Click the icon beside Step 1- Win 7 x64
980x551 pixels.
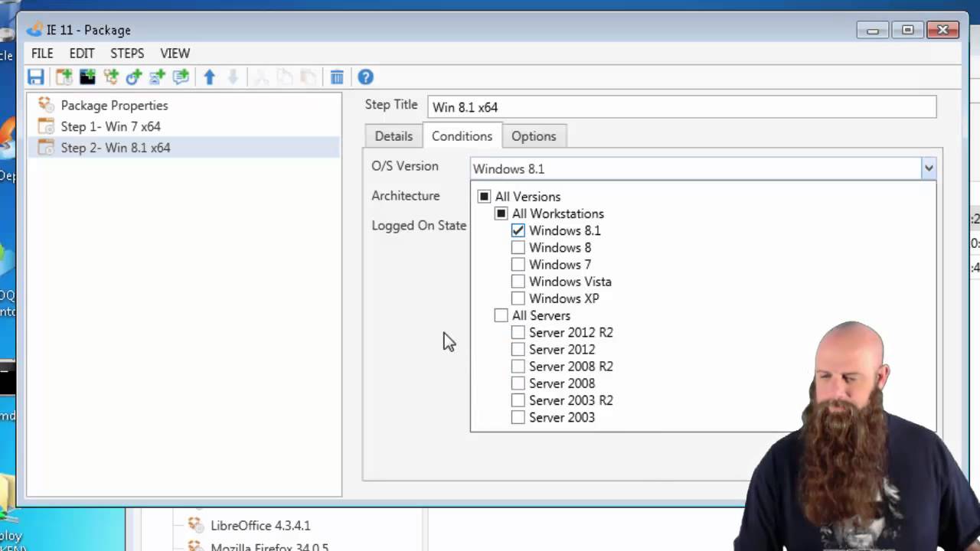tap(46, 126)
